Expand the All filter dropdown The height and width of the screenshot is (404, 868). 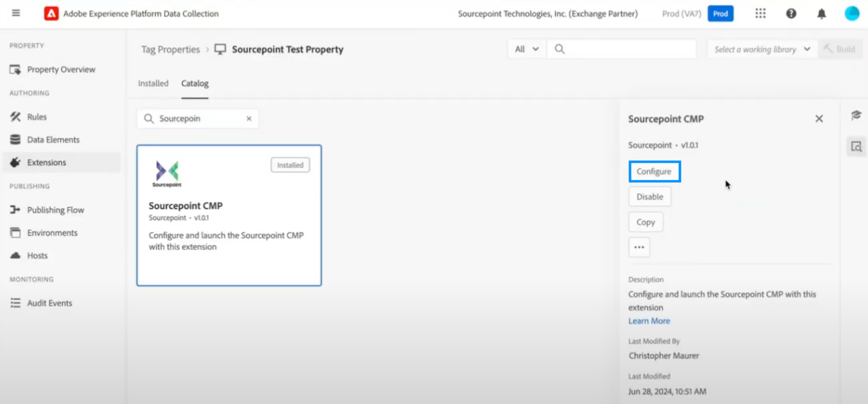pos(527,49)
